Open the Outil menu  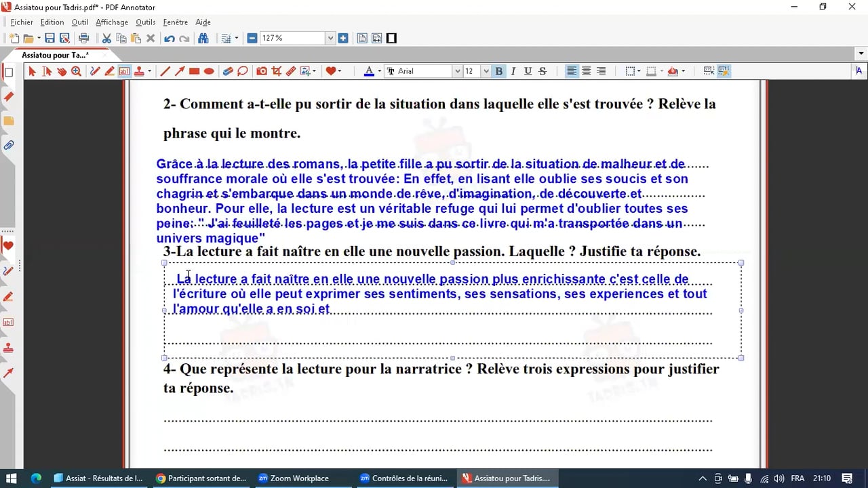(x=80, y=22)
